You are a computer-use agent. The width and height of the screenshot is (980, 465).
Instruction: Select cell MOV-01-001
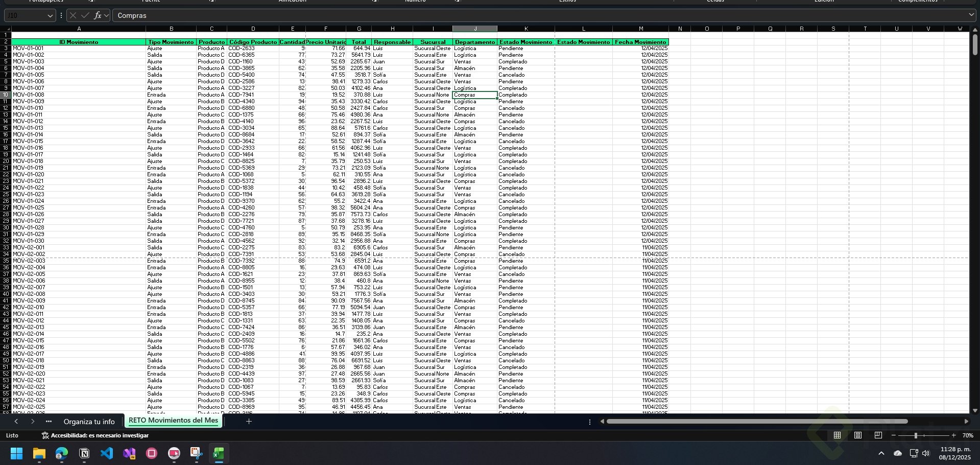pyautogui.click(x=79, y=49)
